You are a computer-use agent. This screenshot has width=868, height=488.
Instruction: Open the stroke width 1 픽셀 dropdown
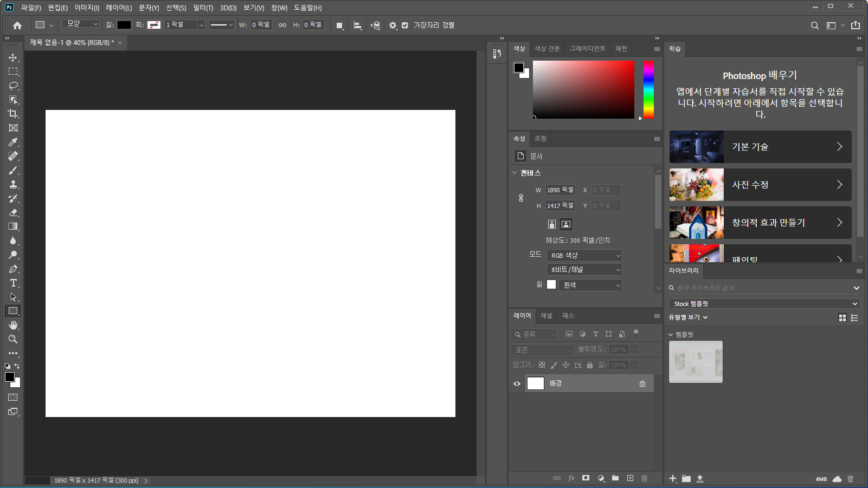(x=201, y=25)
